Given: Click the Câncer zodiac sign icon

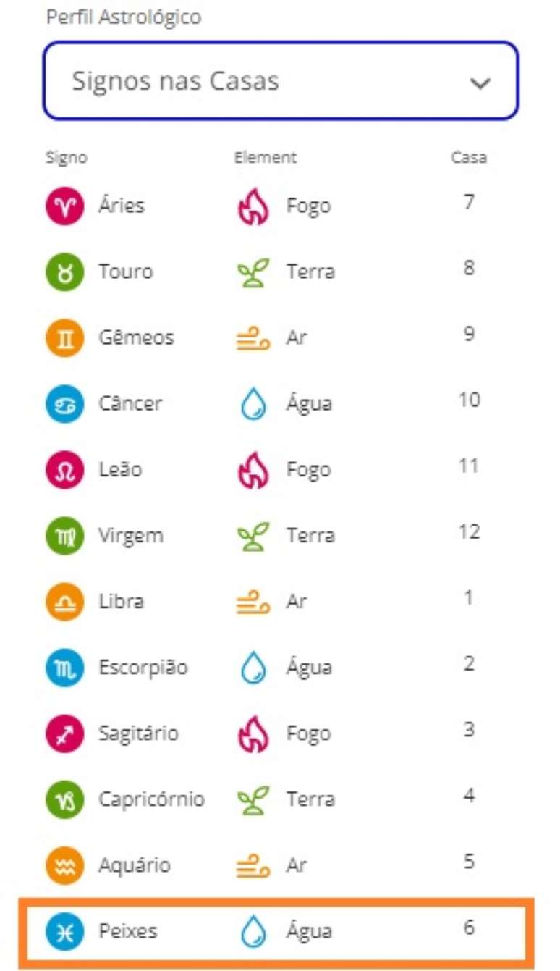Looking at the screenshot, I should pos(66,403).
